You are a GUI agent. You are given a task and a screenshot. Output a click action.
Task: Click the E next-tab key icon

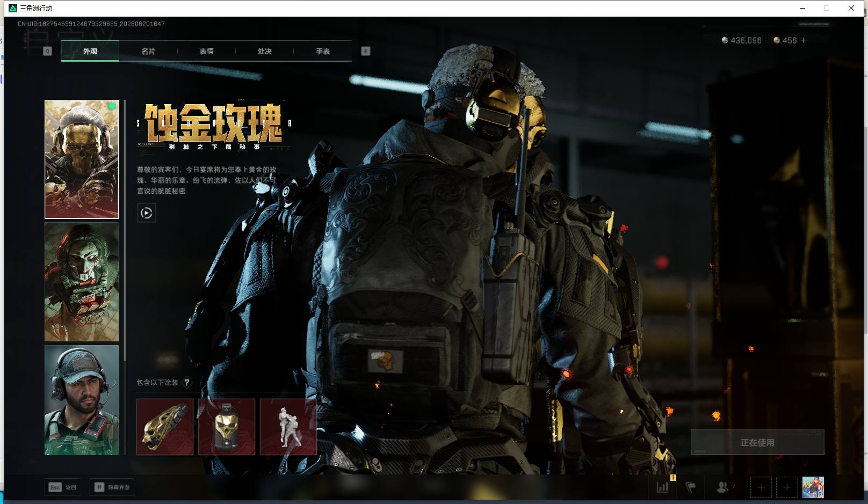click(366, 51)
